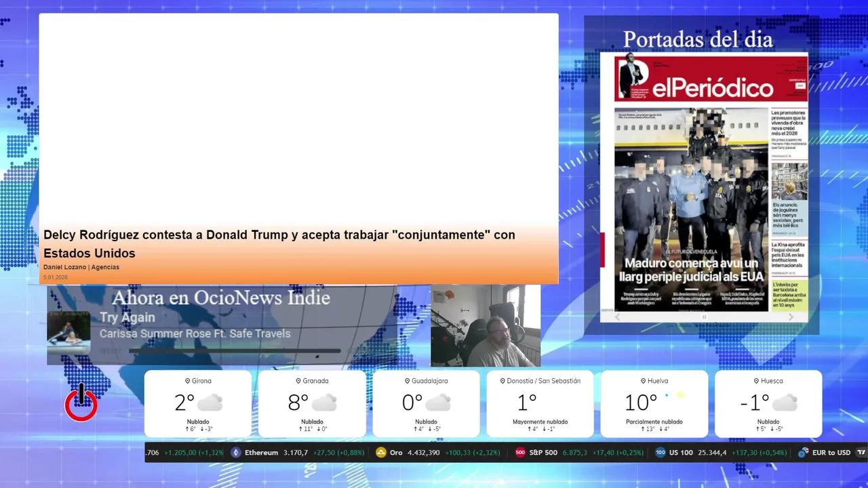Click the Huesca location pin icon
Viewport: 868px width, 488px height.
click(756, 381)
